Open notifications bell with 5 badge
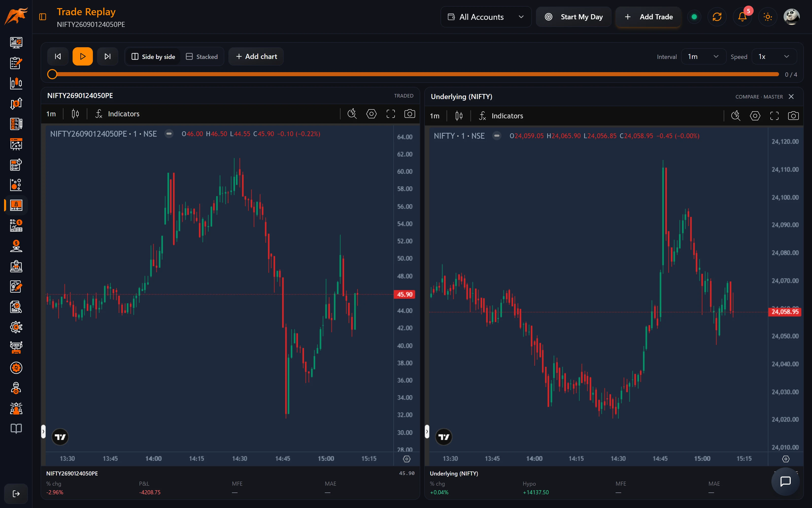Image resolution: width=812 pixels, height=508 pixels. tap(742, 17)
